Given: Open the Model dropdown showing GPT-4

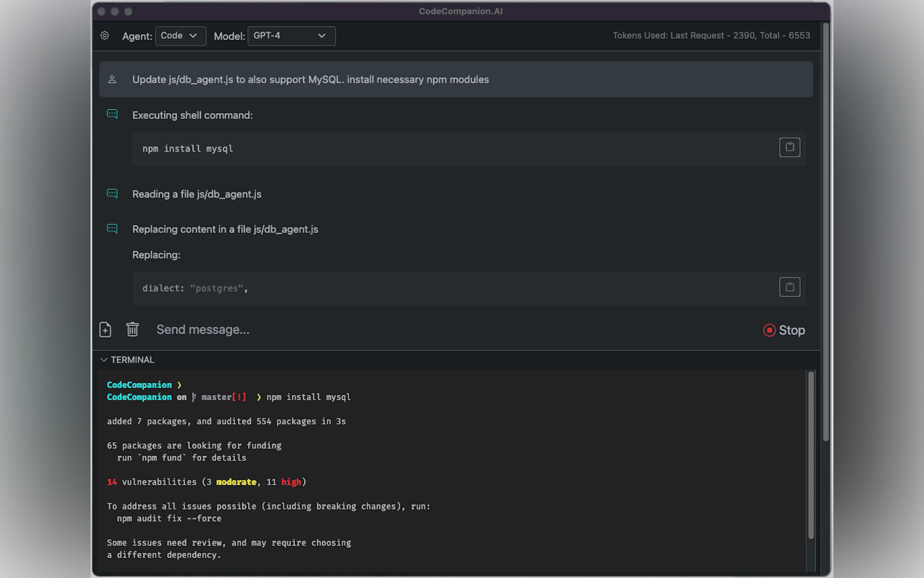Looking at the screenshot, I should point(291,36).
